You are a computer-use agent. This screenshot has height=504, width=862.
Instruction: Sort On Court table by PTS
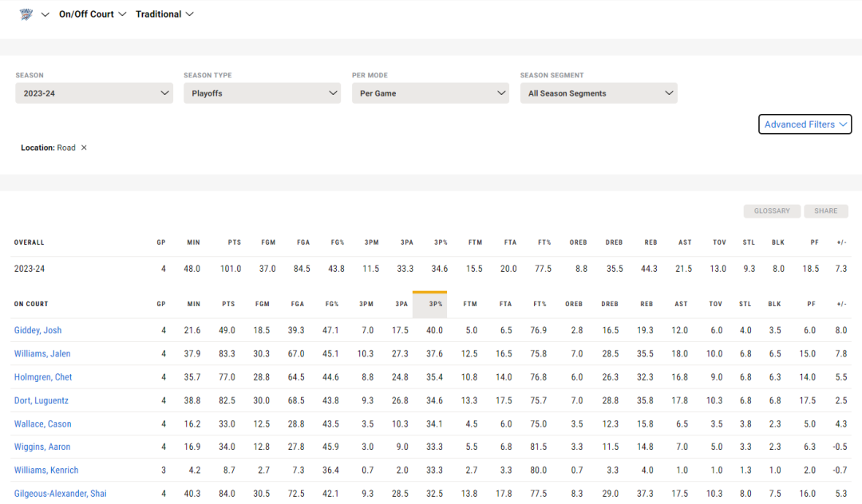(228, 304)
